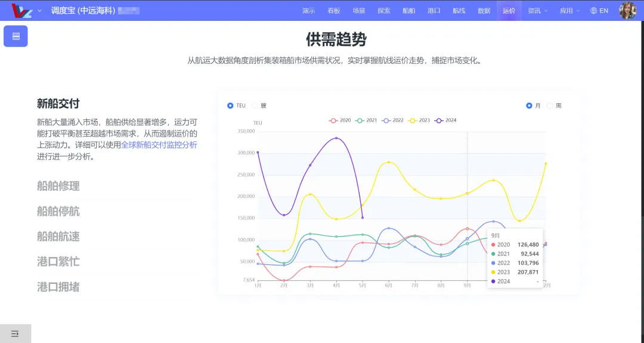644x343 pixels.
Task: Toggle the 2022 series legend marker
Action: click(x=386, y=120)
